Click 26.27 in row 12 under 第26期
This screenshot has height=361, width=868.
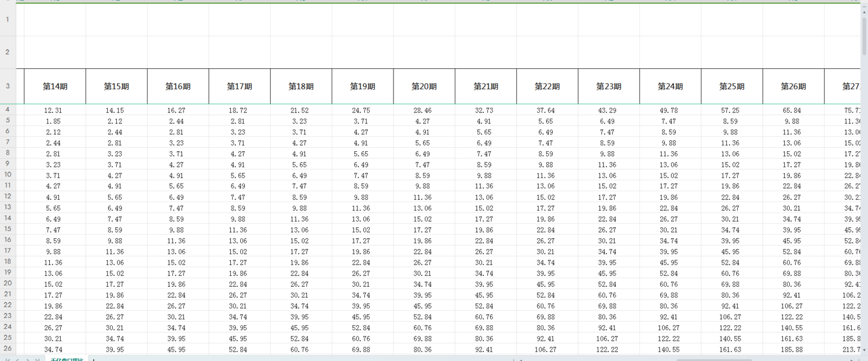(793, 197)
